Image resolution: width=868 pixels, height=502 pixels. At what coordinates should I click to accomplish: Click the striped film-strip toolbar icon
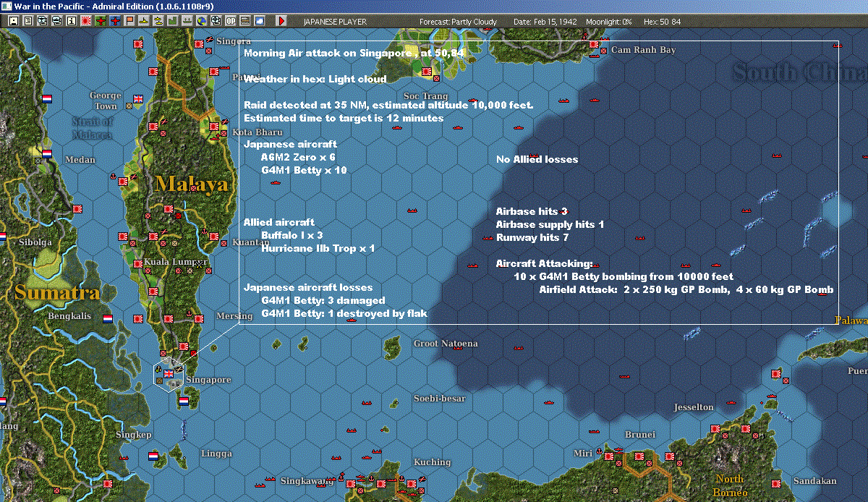tap(245, 21)
